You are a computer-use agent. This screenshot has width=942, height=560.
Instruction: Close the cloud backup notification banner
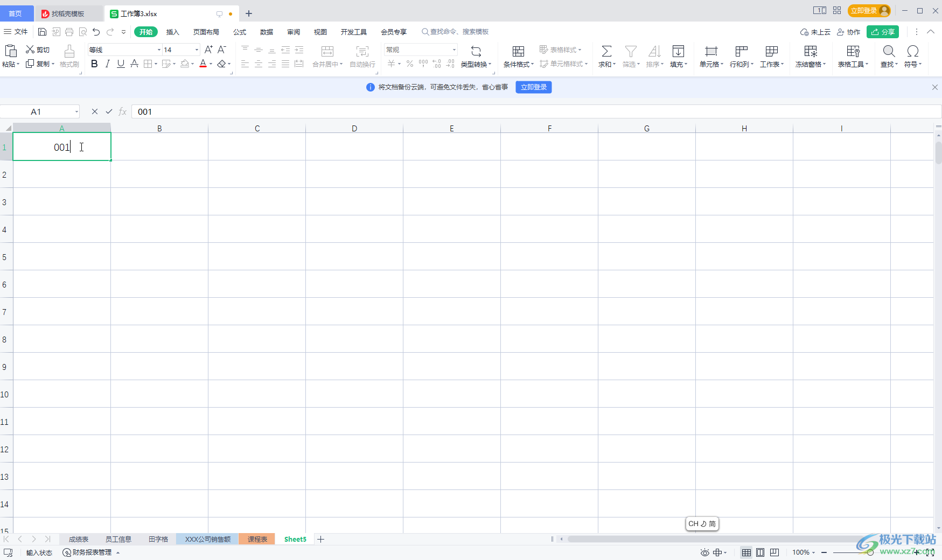pyautogui.click(x=934, y=87)
